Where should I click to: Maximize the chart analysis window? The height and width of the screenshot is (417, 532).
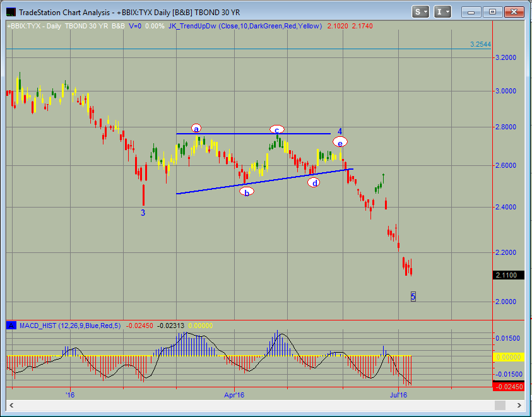pyautogui.click(x=494, y=11)
